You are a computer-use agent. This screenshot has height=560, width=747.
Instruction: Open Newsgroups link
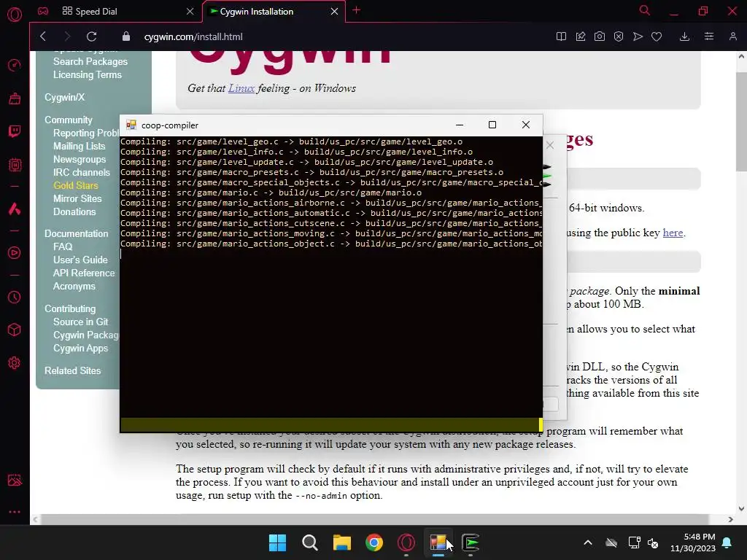click(x=80, y=160)
